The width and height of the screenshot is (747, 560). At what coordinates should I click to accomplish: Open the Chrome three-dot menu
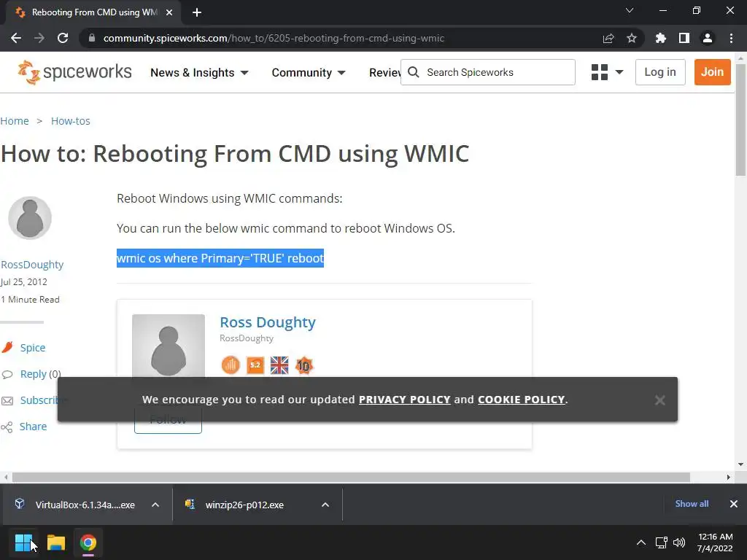click(x=731, y=38)
